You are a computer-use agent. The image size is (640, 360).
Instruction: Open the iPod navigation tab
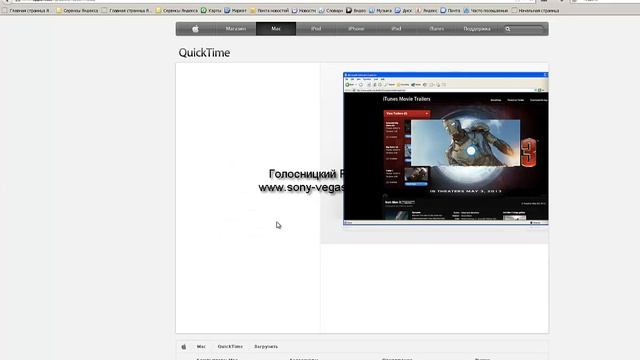tap(316, 29)
